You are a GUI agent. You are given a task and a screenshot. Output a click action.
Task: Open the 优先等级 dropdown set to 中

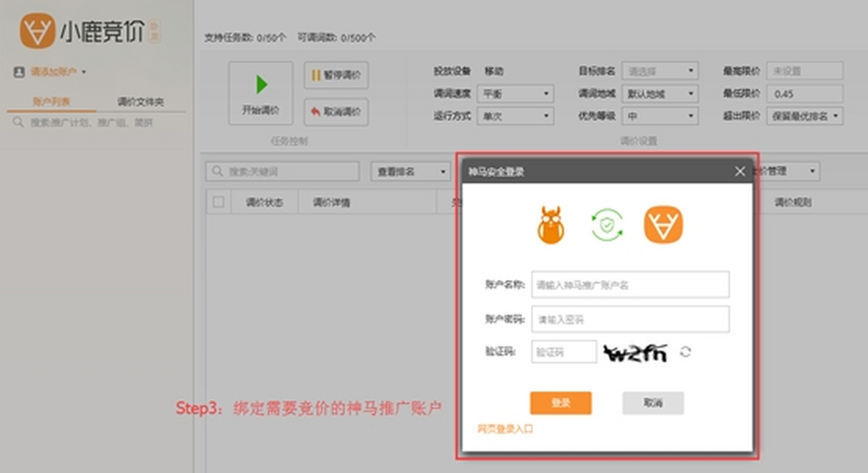(660, 116)
